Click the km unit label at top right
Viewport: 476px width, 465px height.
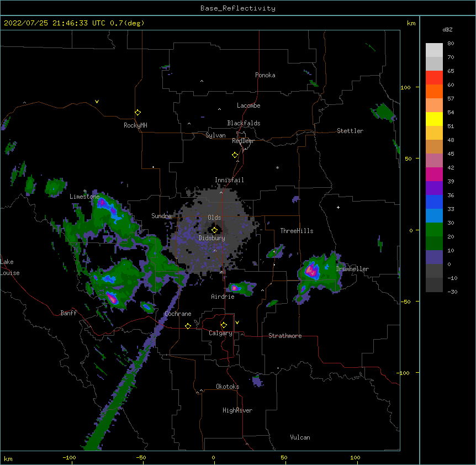coord(411,23)
